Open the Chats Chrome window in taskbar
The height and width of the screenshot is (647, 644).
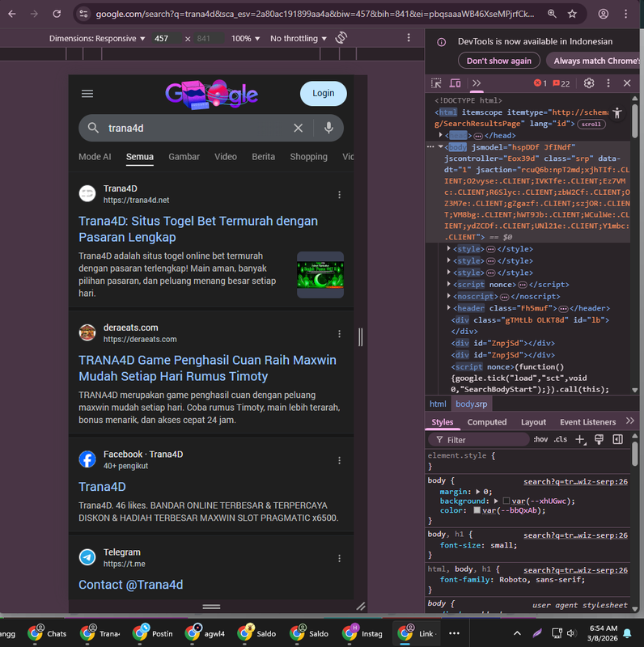47,633
